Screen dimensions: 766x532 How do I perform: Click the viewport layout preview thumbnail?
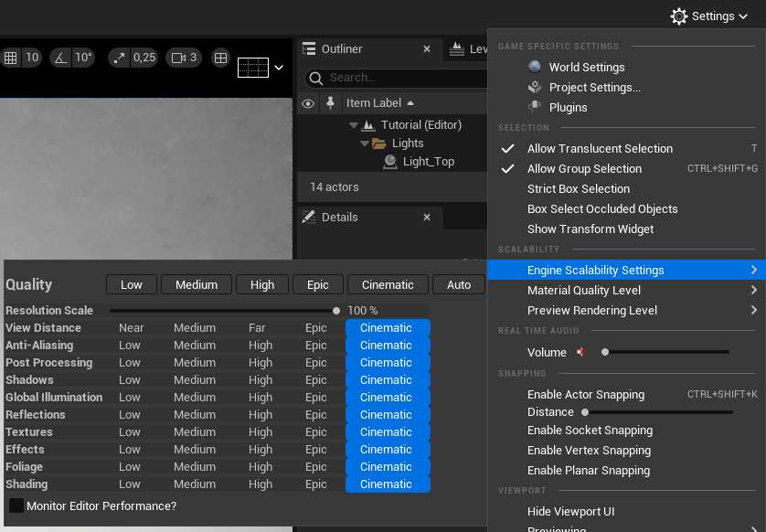point(253,68)
